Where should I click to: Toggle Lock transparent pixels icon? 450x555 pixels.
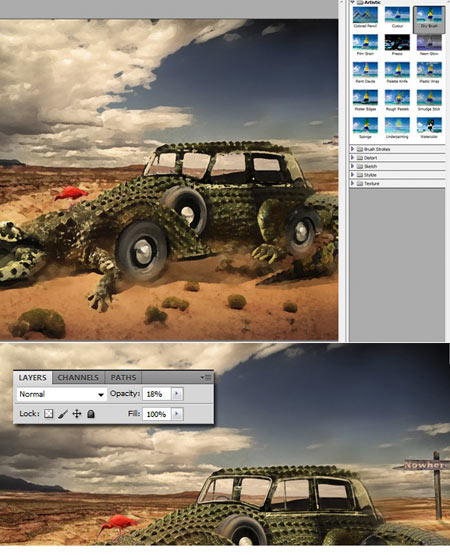(49, 414)
